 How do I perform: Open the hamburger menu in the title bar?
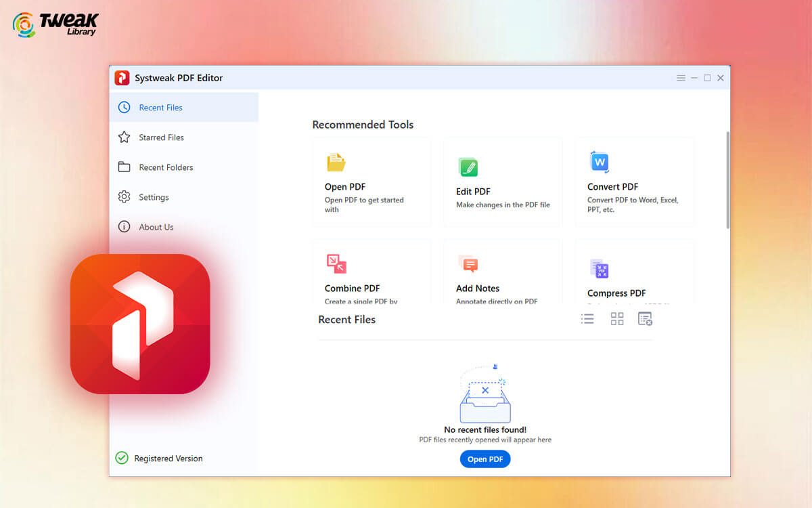click(x=681, y=77)
